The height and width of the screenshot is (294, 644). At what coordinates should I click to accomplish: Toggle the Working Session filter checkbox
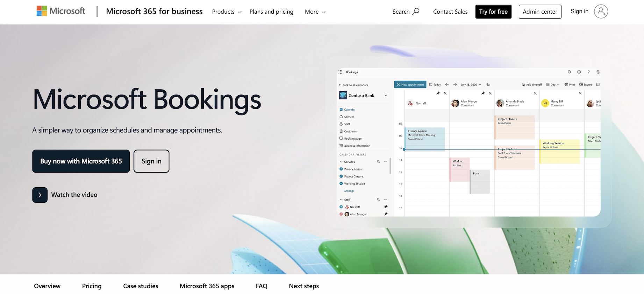[x=341, y=183]
